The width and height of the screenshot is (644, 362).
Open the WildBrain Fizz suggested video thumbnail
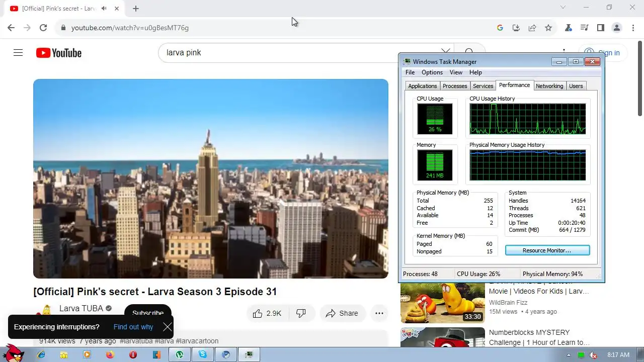coord(443,303)
